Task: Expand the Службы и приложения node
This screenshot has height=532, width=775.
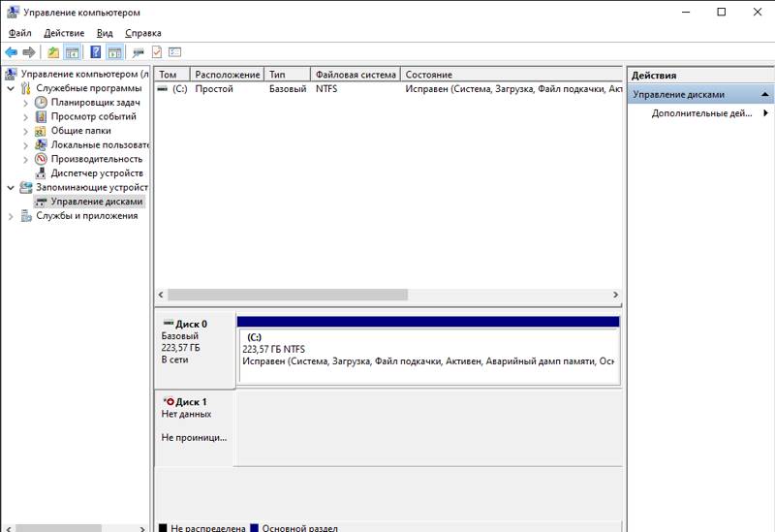Action: coord(11,216)
